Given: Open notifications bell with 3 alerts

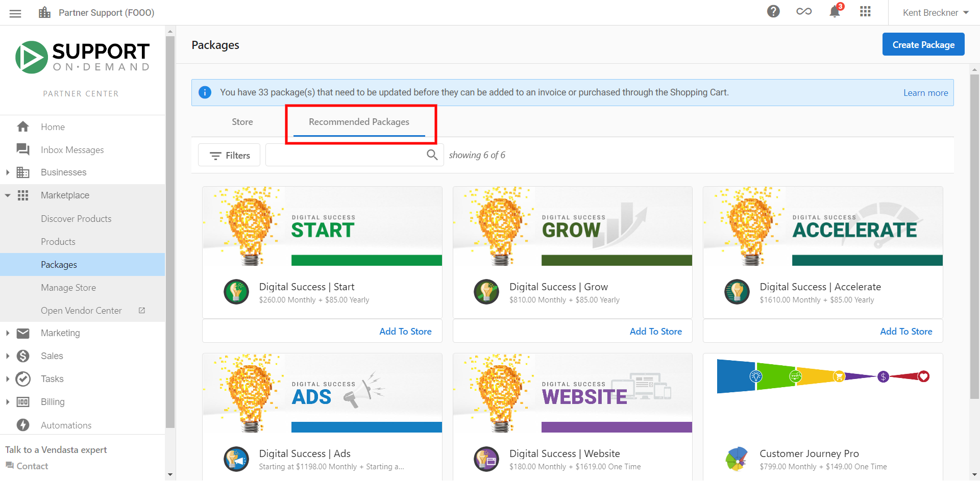Looking at the screenshot, I should coord(835,11).
